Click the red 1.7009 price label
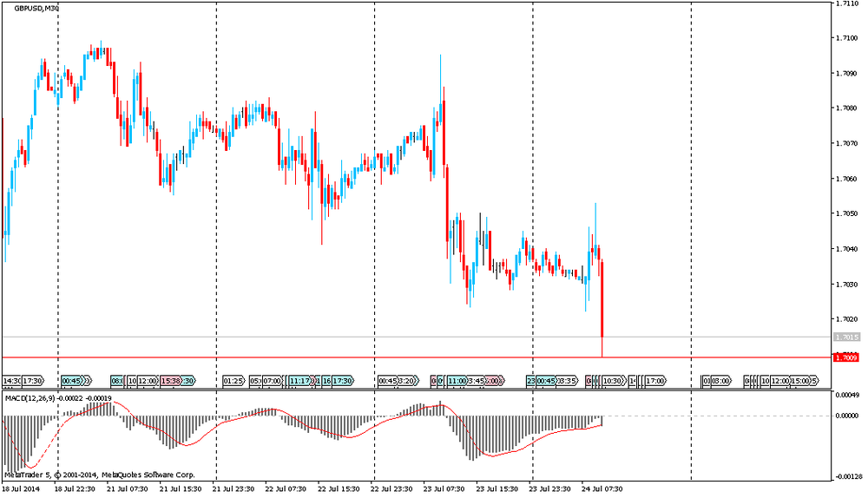The width and height of the screenshot is (868, 498). (x=846, y=357)
